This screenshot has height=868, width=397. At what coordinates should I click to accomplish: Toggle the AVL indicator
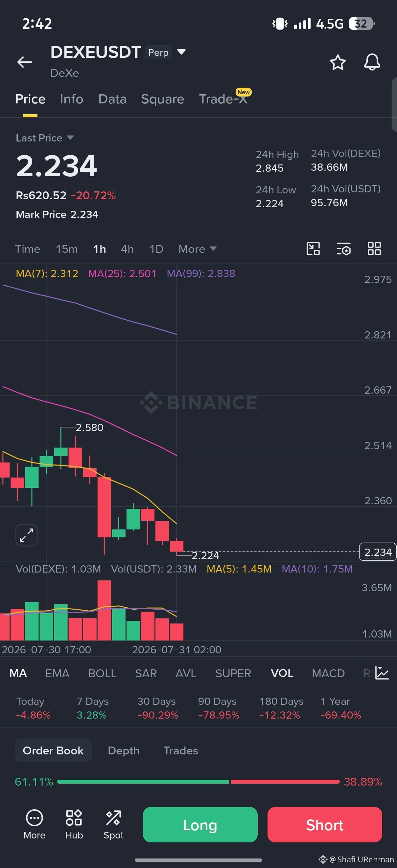pos(186,673)
